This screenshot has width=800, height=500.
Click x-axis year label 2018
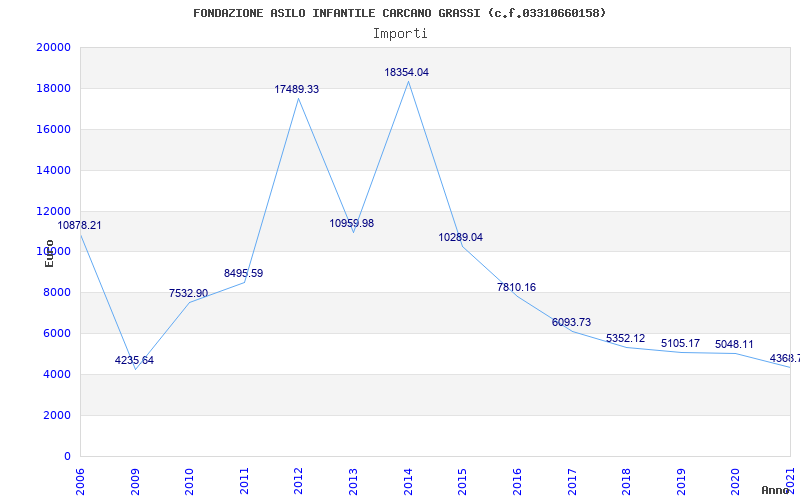click(626, 481)
